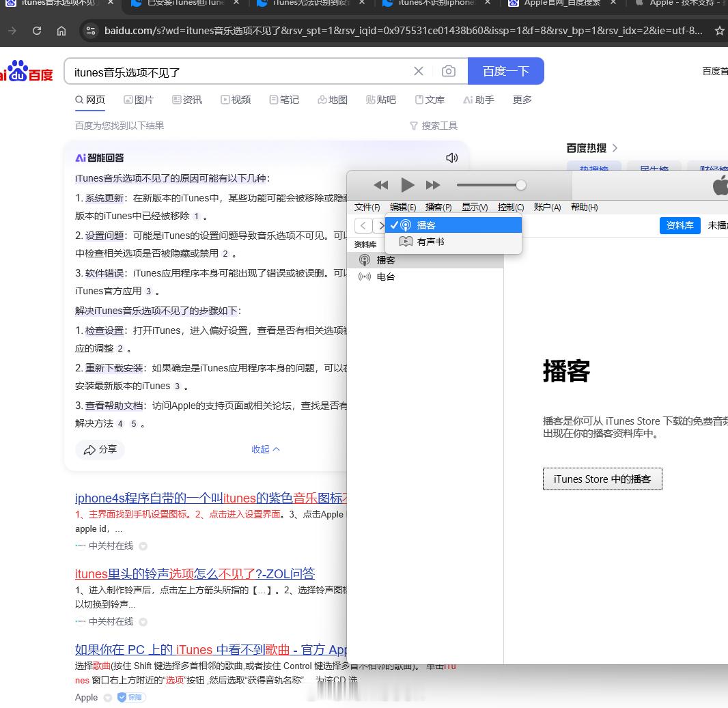Open the AI 助手 tab
Image resolution: width=728 pixels, height=708 pixels.
[479, 100]
